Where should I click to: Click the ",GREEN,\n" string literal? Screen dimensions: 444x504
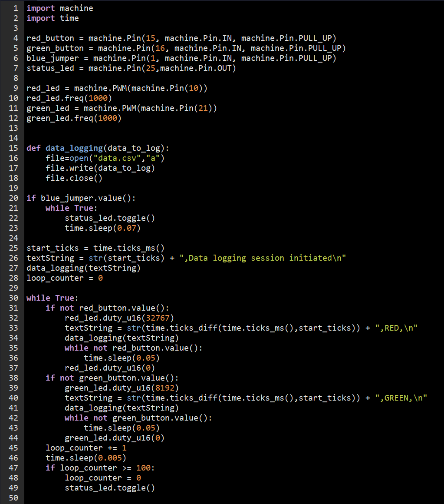click(401, 398)
